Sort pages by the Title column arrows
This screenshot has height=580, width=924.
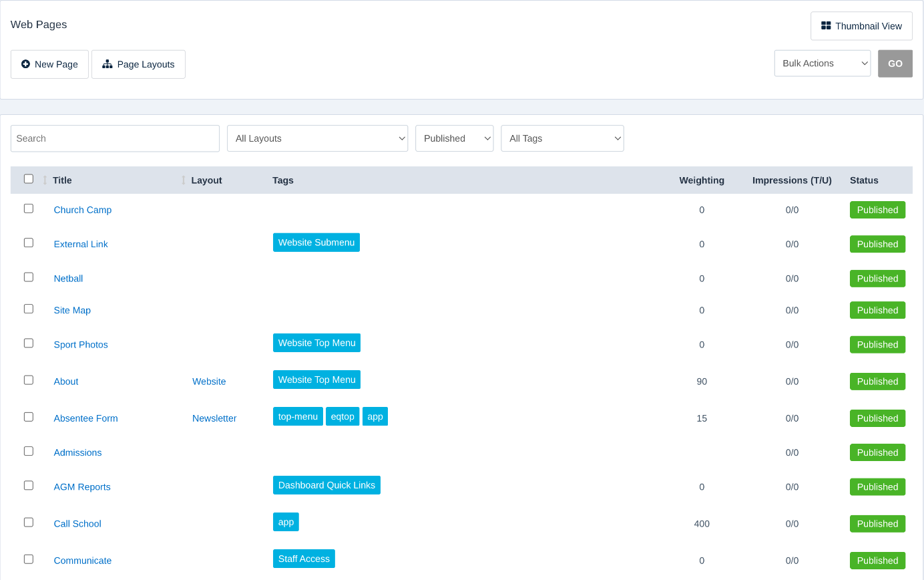point(45,180)
